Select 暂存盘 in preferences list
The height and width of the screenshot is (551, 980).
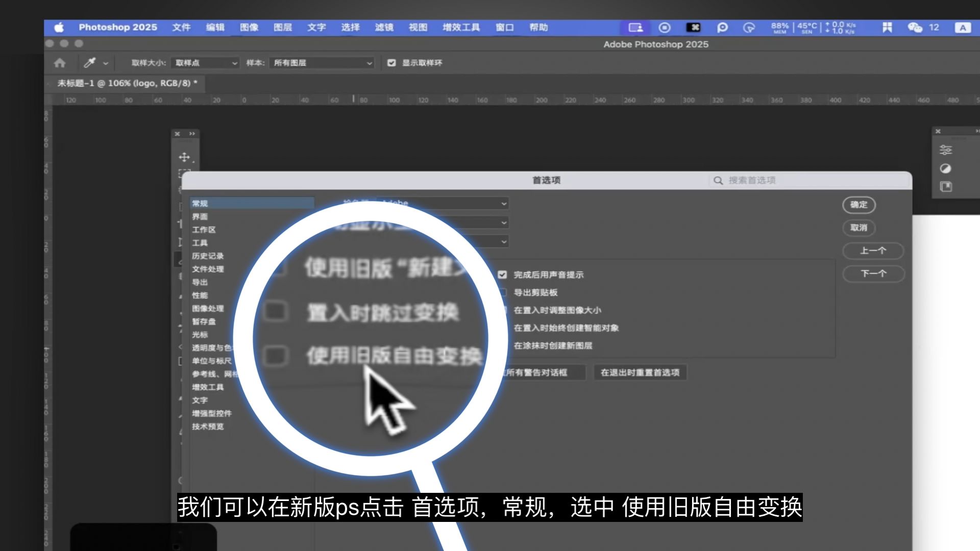204,321
